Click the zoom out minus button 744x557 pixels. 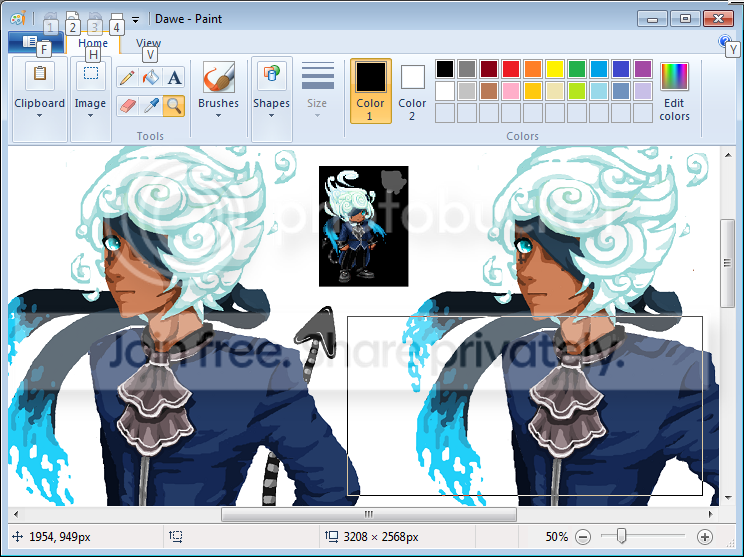click(x=583, y=537)
